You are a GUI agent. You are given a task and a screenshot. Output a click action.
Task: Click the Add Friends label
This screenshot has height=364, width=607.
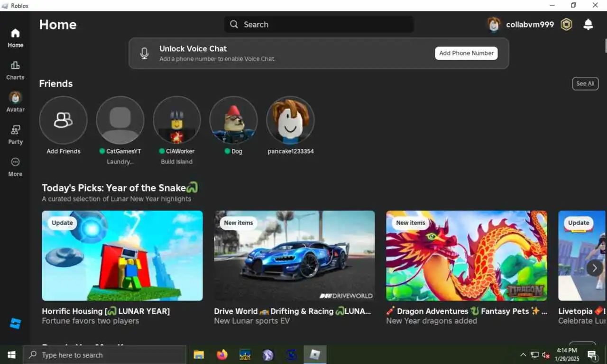pyautogui.click(x=64, y=151)
